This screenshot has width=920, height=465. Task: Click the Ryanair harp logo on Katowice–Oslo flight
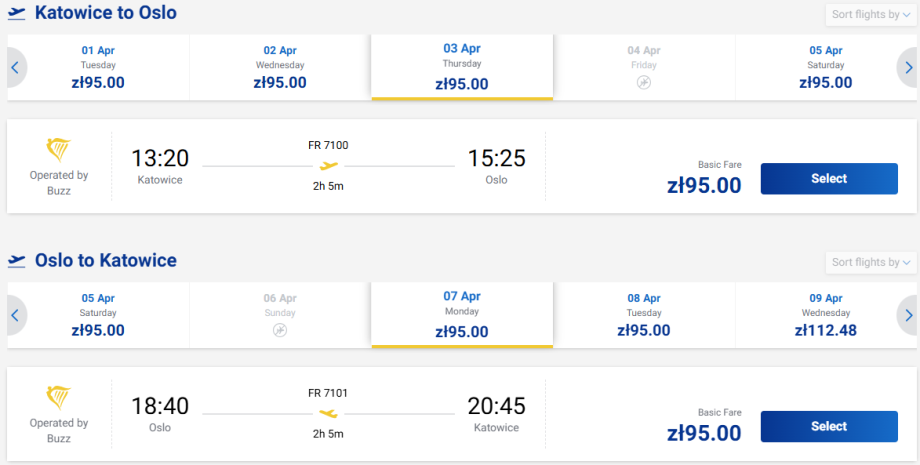(x=59, y=151)
